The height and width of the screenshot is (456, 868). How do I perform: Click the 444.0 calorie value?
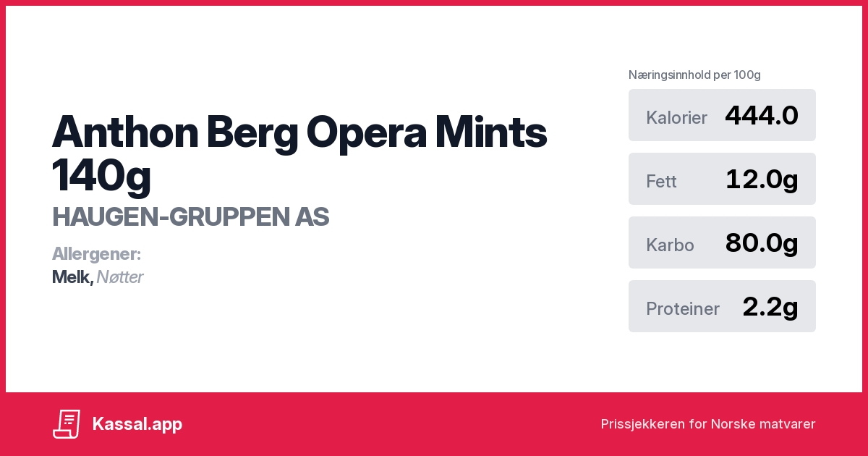tap(761, 116)
